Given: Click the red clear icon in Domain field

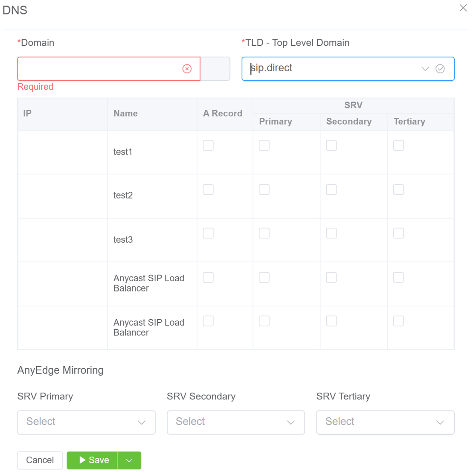Looking at the screenshot, I should click(x=187, y=69).
